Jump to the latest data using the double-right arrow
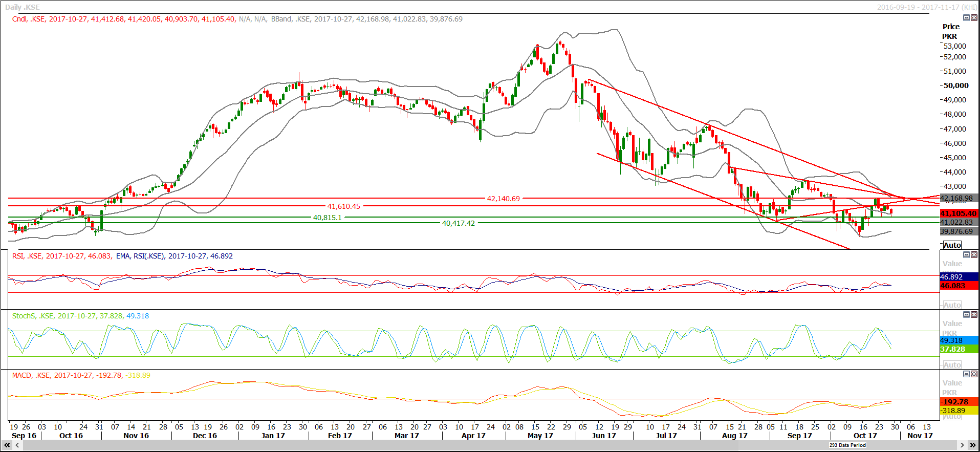This screenshot has height=452, width=980. click(x=973, y=445)
